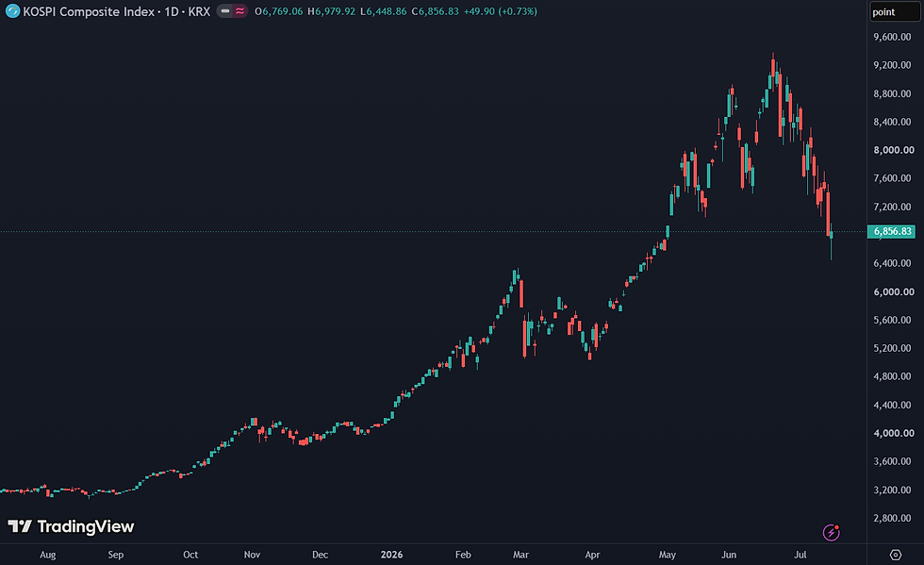Viewport: 924px width, 565px height.
Task: Click the open value O6,769.06
Action: 279,11
